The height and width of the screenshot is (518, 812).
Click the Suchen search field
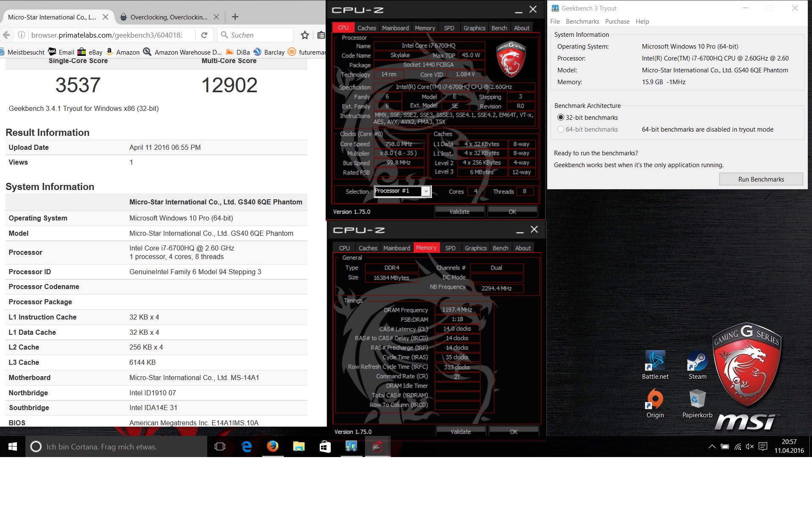click(255, 35)
